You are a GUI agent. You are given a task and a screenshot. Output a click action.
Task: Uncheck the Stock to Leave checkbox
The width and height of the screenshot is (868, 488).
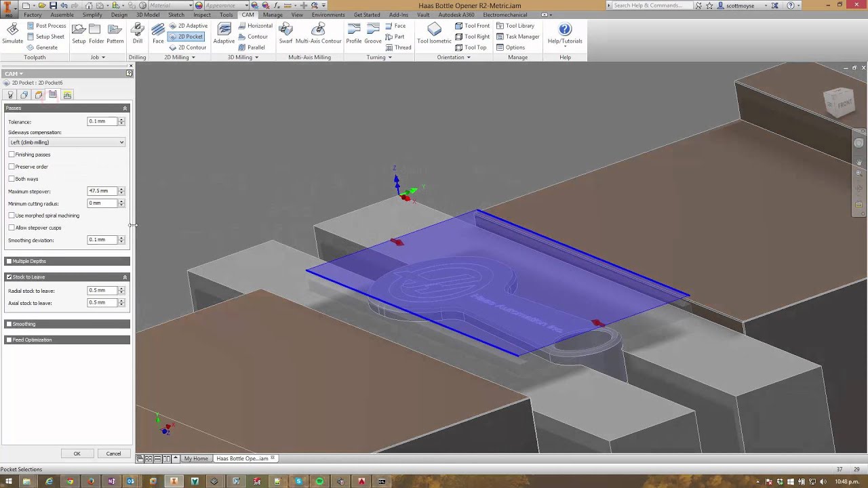9,277
